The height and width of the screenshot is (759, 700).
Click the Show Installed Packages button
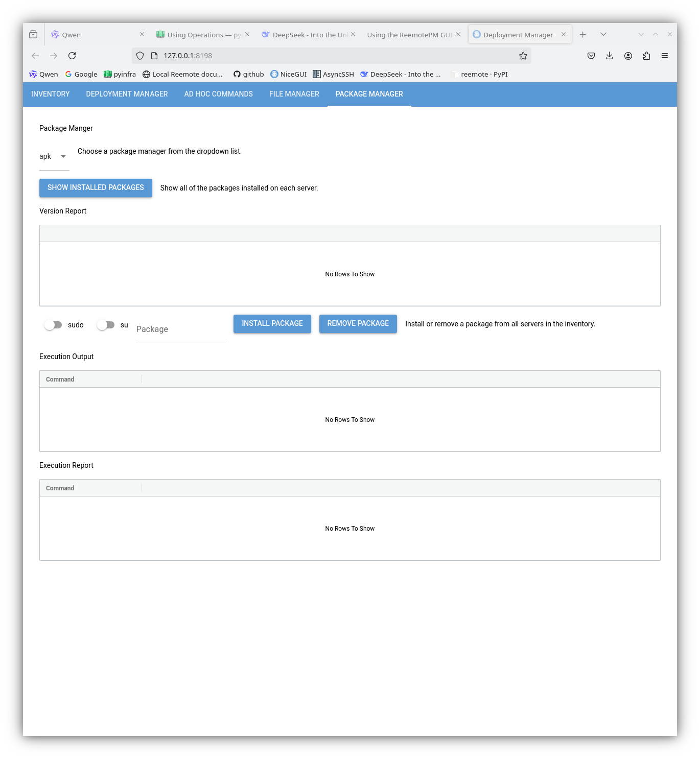click(96, 188)
